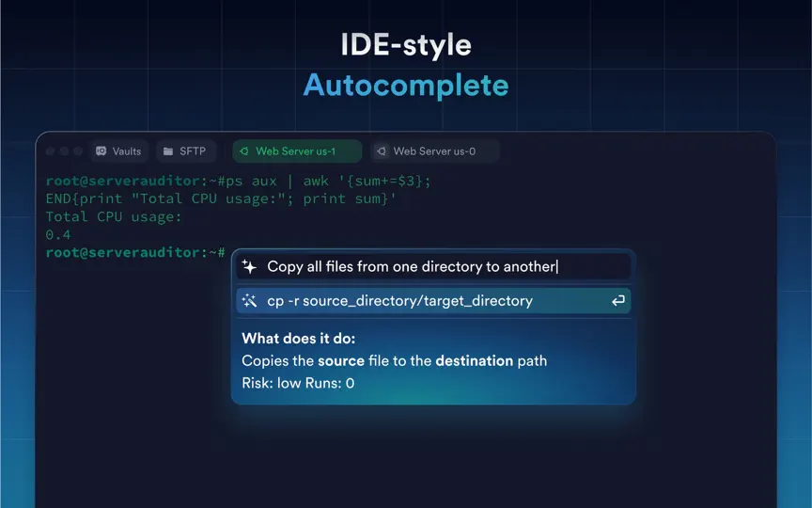This screenshot has height=508, width=812.
Task: Click the Ubuntu icon on us-1 tab
Action: pyautogui.click(x=244, y=151)
